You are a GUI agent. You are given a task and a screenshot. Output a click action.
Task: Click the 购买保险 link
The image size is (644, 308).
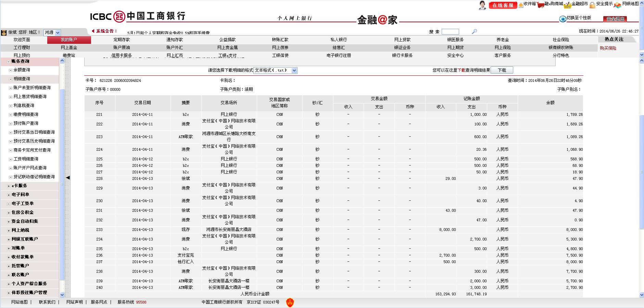click(x=608, y=48)
